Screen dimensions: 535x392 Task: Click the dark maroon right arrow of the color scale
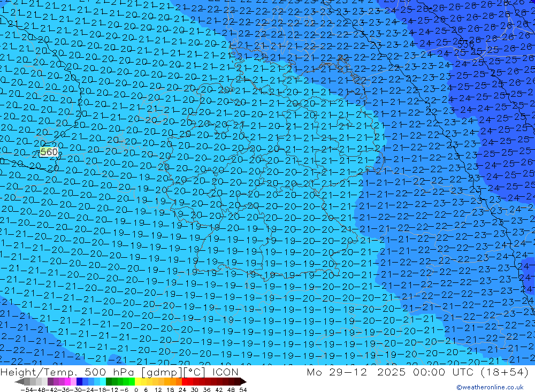tap(242, 381)
